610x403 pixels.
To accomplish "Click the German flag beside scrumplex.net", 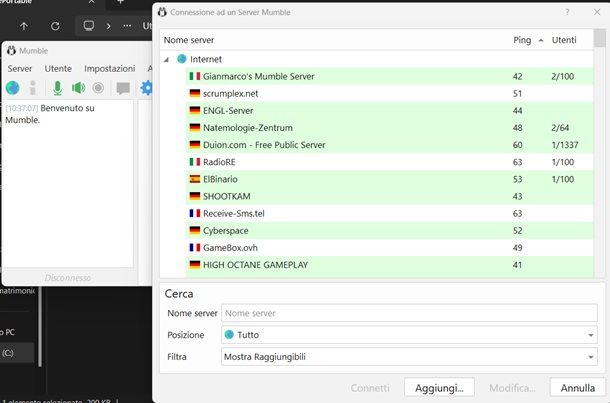I will tap(195, 93).
